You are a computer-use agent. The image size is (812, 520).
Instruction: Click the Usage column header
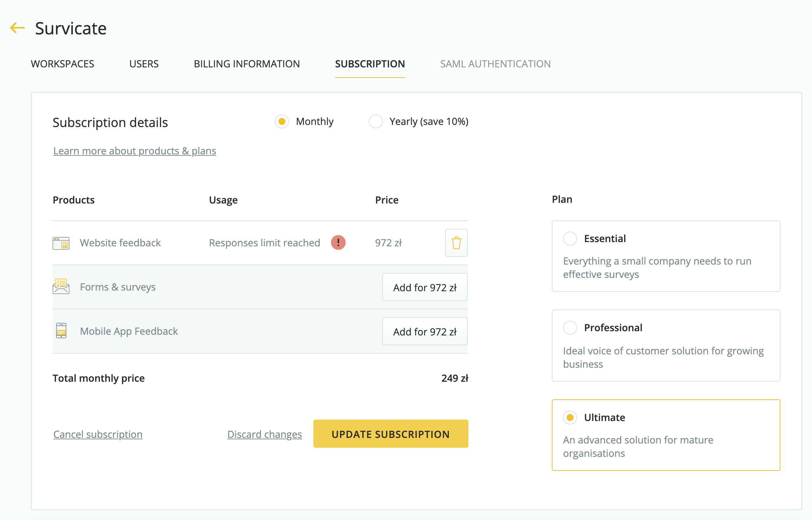pos(223,200)
